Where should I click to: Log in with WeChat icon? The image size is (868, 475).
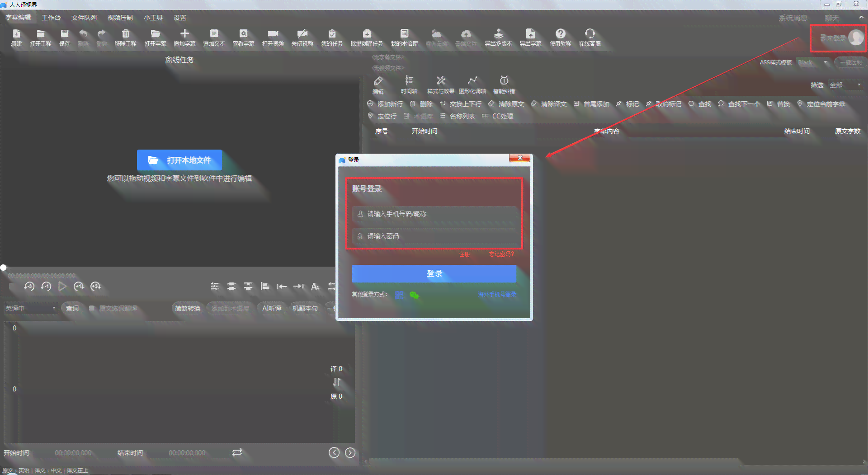coord(414,295)
